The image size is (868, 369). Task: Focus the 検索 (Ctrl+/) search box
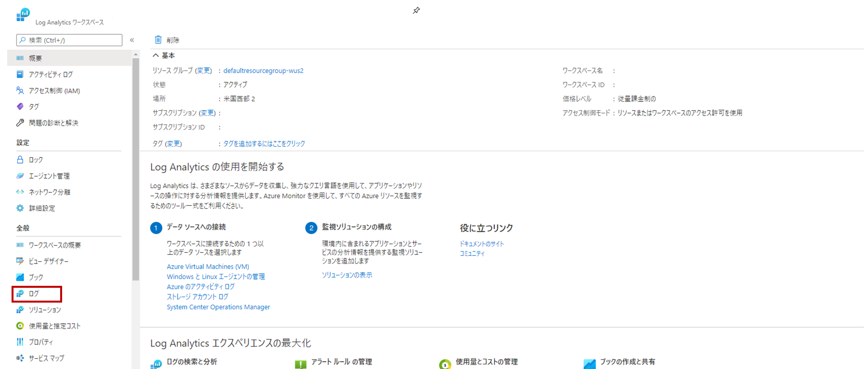70,40
